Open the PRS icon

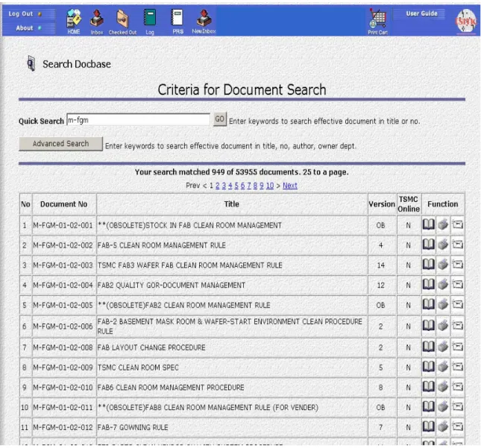coord(177,21)
